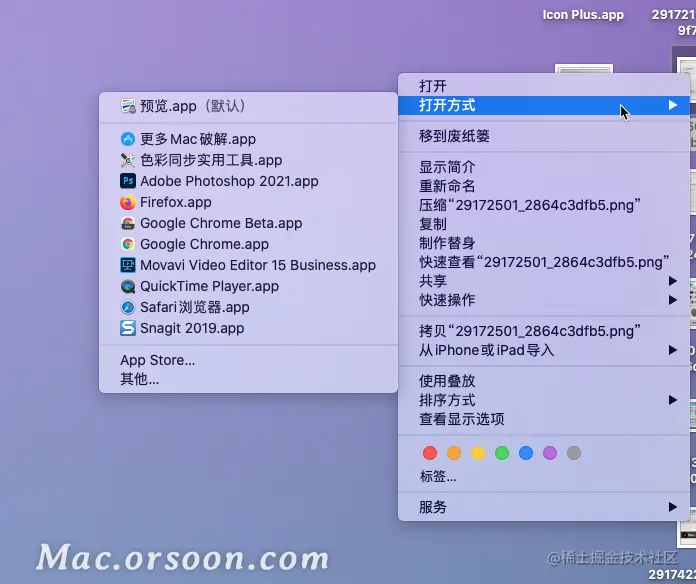Click 标签… to edit tags
696x584 pixels.
coord(544,477)
